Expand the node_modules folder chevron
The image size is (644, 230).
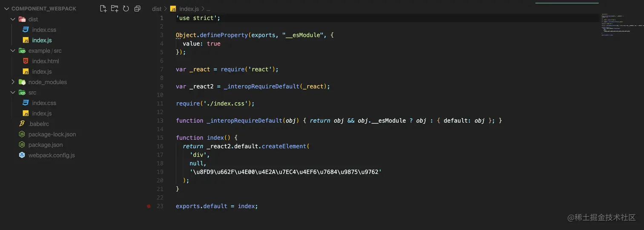[x=13, y=82]
